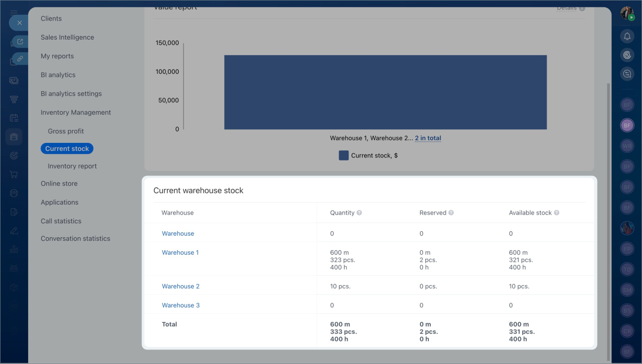Select Inventory report menu item

(72, 166)
